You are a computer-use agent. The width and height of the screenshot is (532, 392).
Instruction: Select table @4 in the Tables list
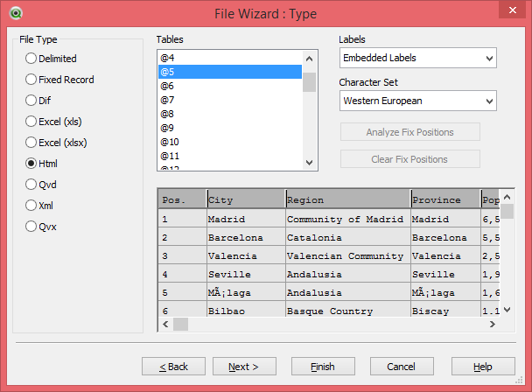click(x=230, y=58)
